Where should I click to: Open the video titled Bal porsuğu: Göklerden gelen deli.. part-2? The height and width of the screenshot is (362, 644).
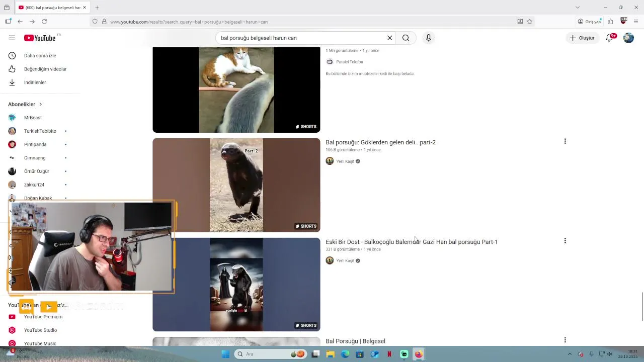[x=380, y=142]
